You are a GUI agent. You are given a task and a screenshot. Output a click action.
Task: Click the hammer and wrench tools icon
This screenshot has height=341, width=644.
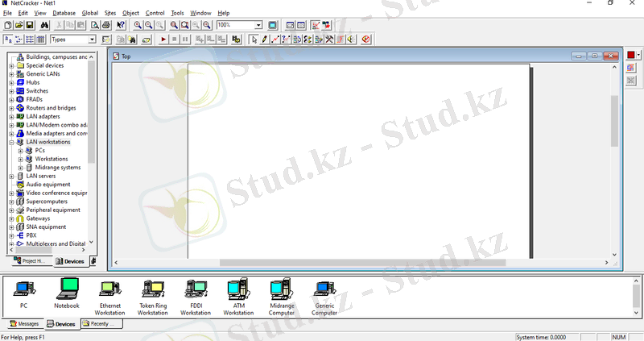click(329, 40)
